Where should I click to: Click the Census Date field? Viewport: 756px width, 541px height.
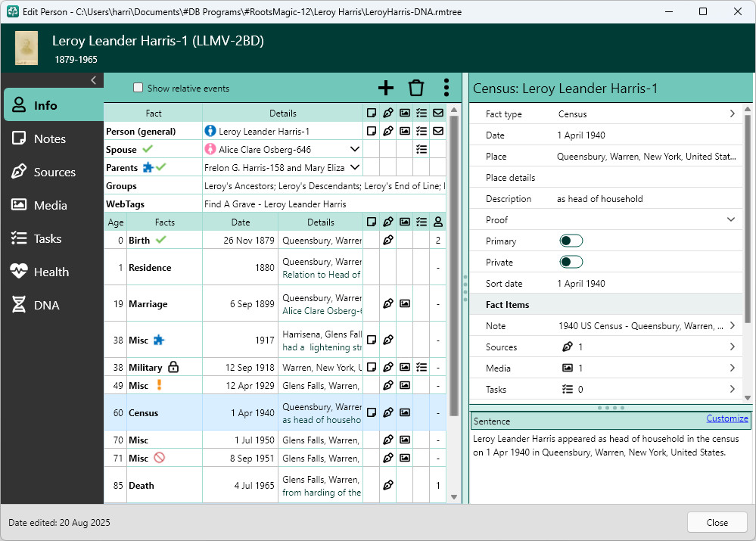click(606, 135)
